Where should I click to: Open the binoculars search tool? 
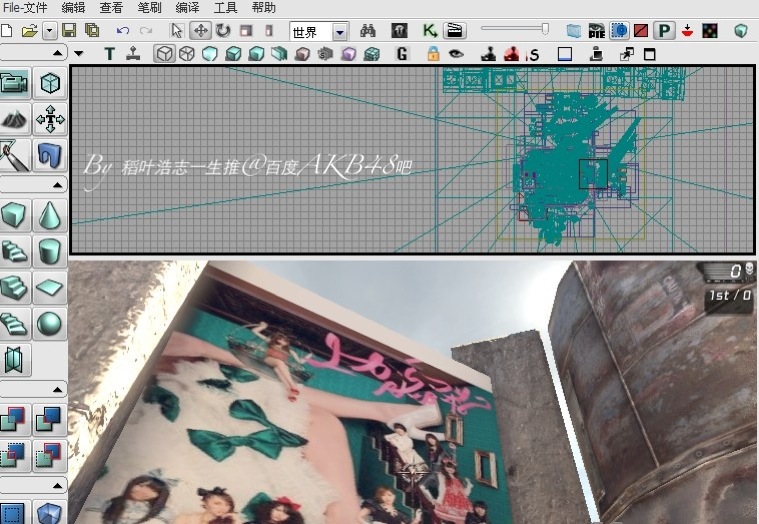point(368,31)
